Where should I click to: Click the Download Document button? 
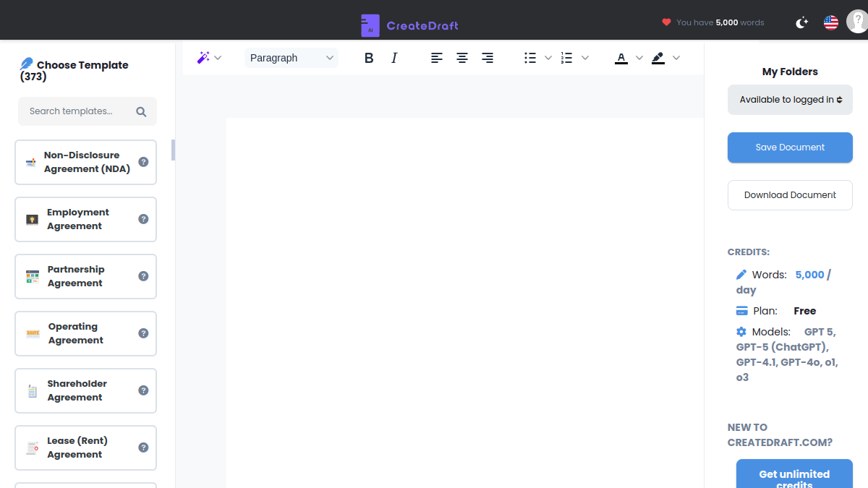[790, 195]
